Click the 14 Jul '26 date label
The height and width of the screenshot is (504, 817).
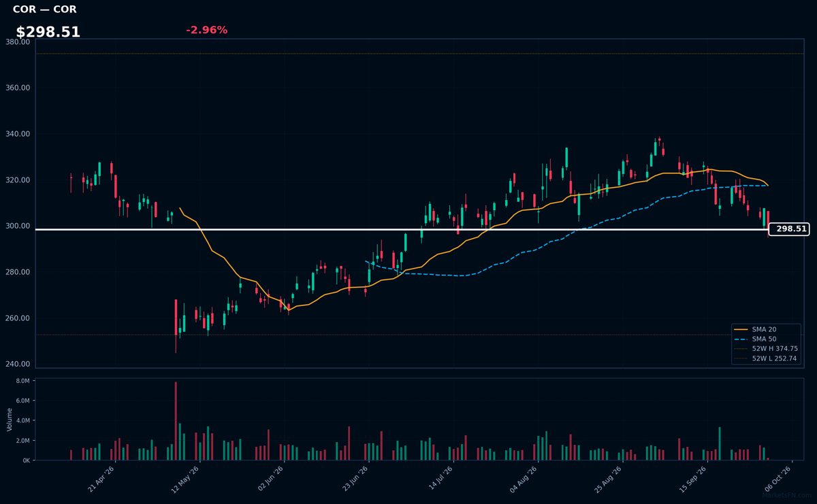[439, 479]
